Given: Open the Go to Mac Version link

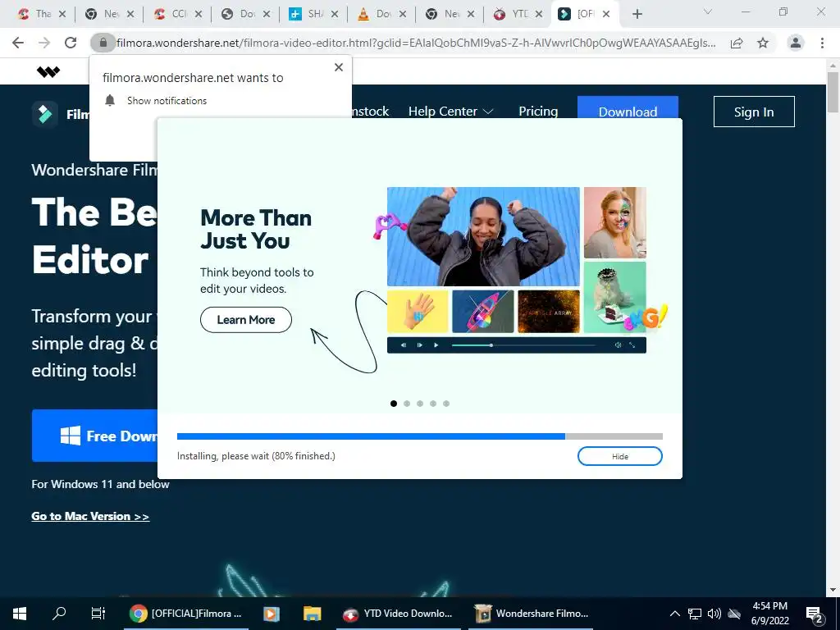Looking at the screenshot, I should [90, 516].
